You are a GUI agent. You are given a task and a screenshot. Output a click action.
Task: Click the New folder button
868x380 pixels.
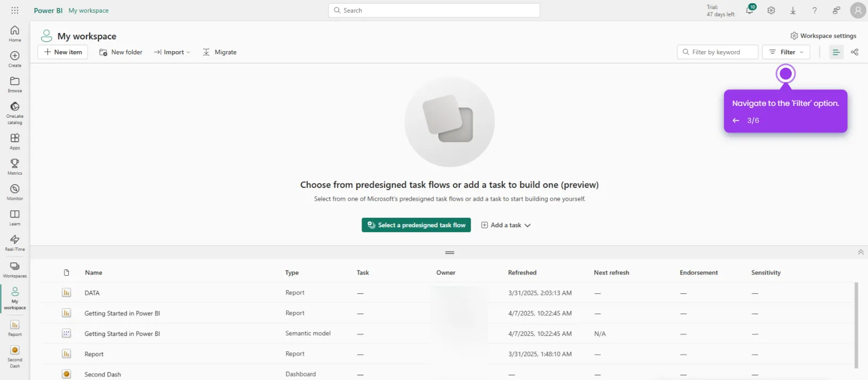click(x=121, y=52)
